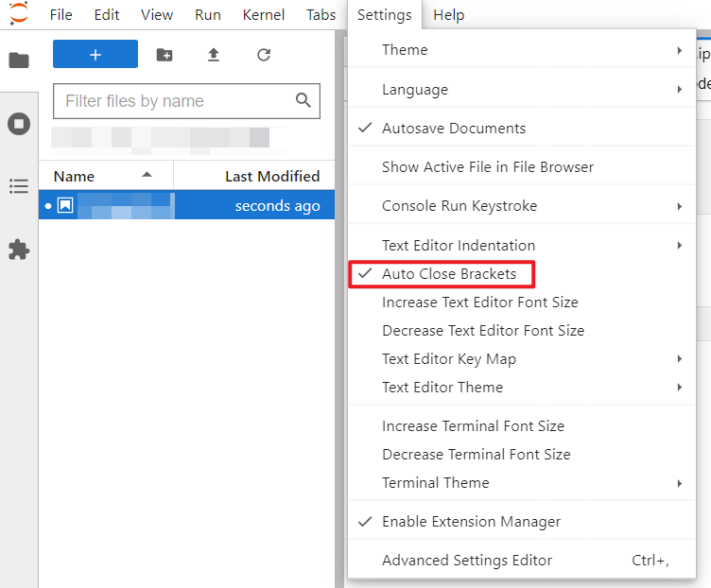
Task: Click the Filter files by name field
Action: coord(186,100)
